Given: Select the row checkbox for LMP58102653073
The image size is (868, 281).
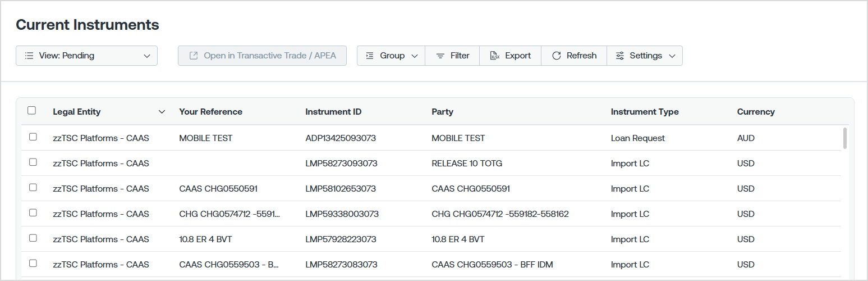Looking at the screenshot, I should coord(33,187).
